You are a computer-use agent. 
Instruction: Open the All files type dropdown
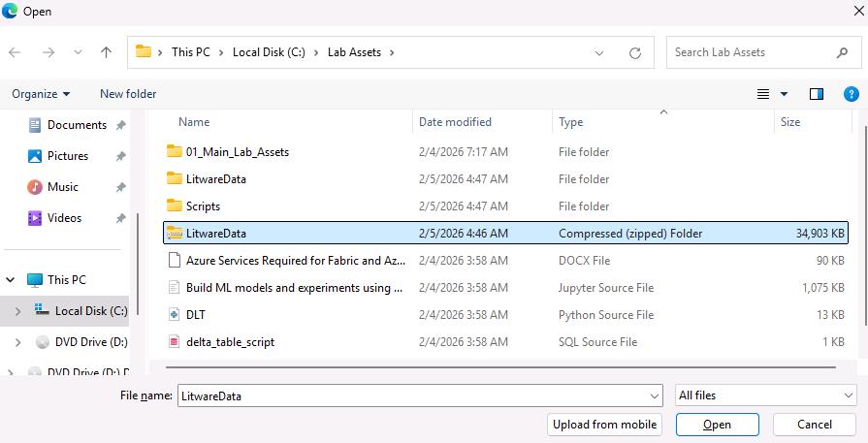pos(766,396)
